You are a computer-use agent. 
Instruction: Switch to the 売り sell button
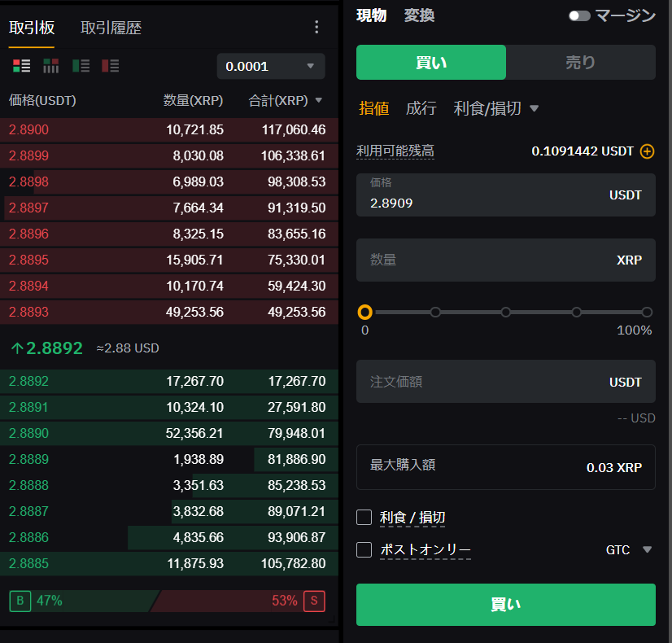tap(580, 62)
